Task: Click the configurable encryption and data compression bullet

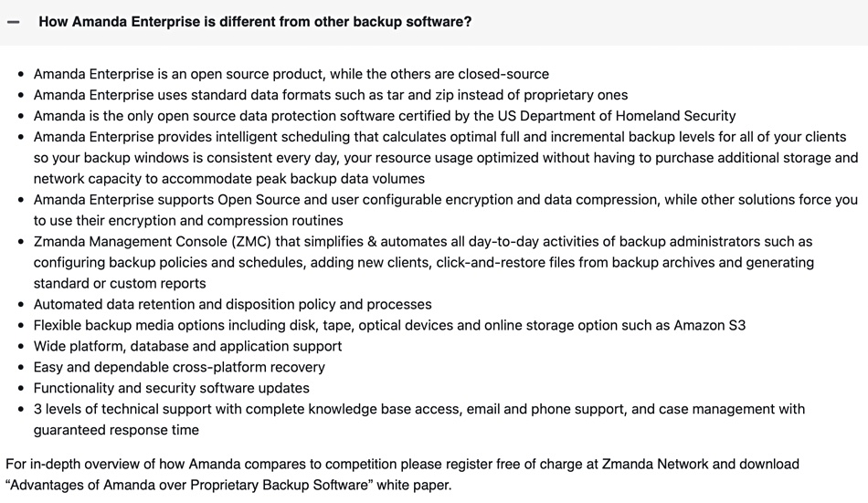Action: pos(446,210)
